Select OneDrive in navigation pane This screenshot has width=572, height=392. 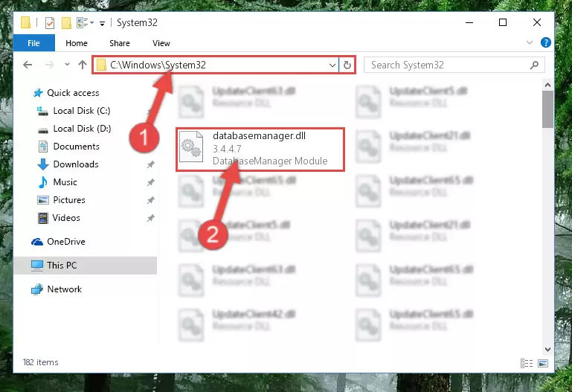pyautogui.click(x=66, y=242)
